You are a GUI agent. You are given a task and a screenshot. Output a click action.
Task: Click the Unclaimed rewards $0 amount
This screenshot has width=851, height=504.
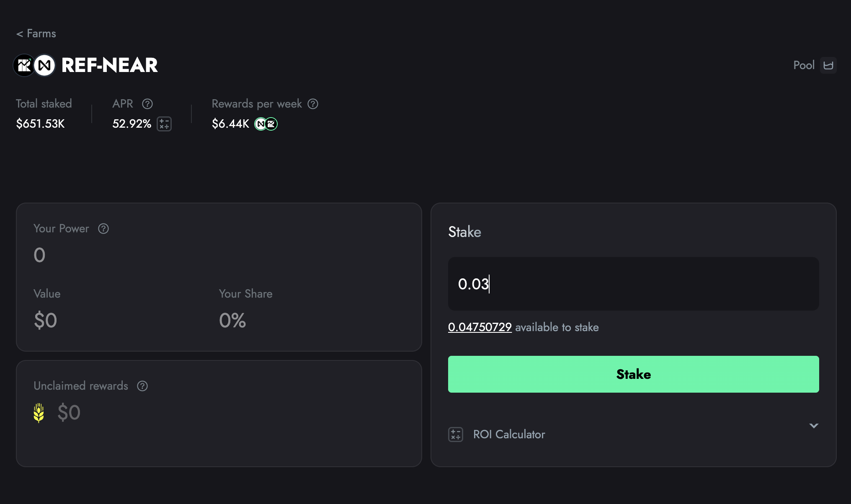point(69,413)
